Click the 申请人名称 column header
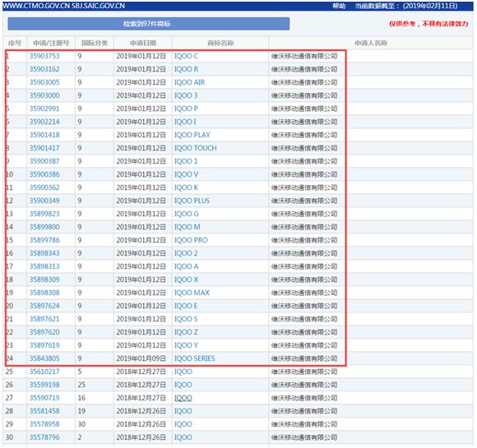This screenshot has width=477, height=448. tap(371, 43)
